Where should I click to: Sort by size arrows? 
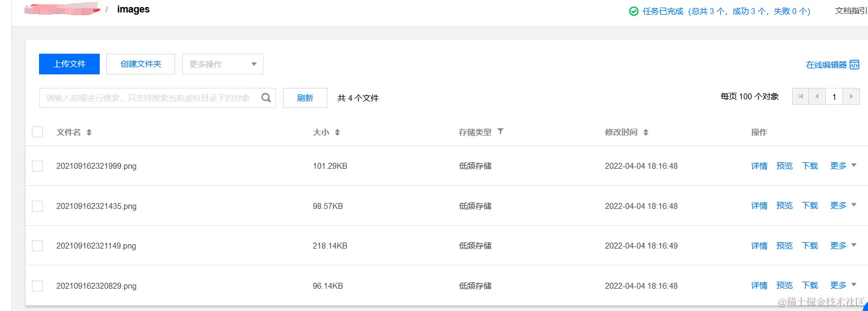[x=337, y=132]
